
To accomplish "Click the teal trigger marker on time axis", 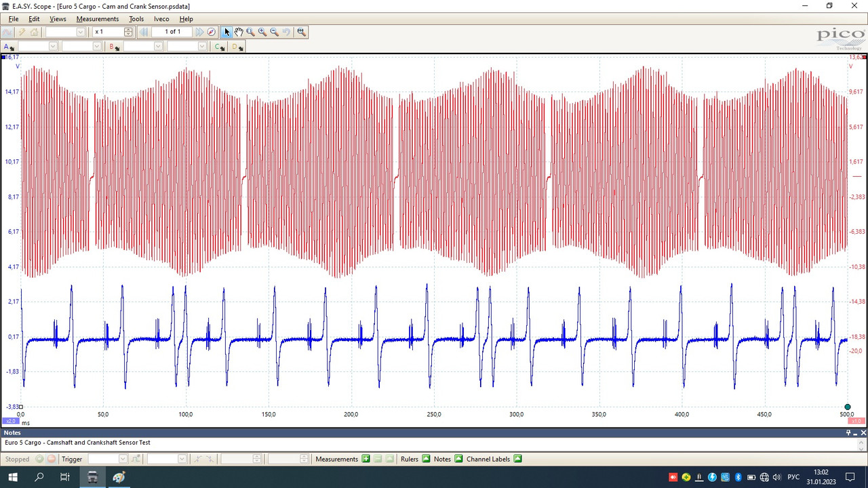I will [x=848, y=407].
